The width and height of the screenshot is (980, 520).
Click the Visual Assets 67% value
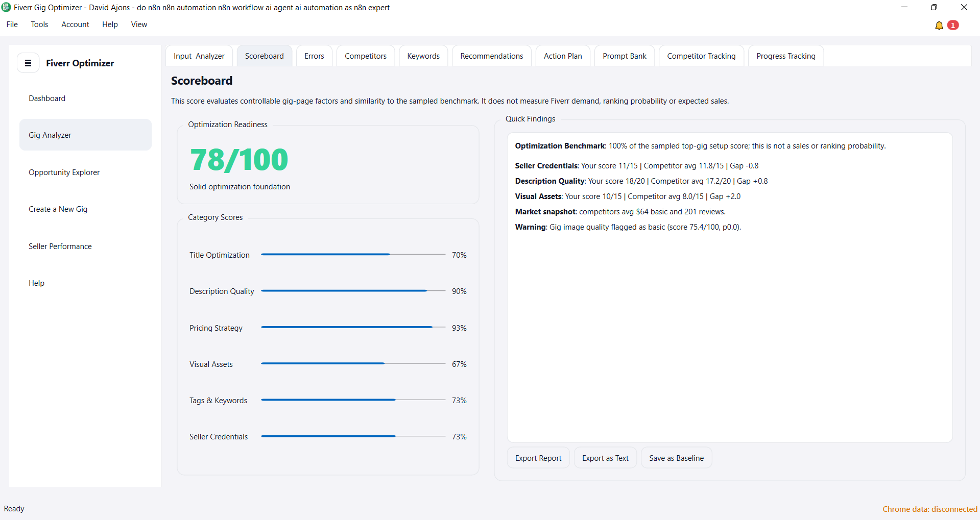459,364
